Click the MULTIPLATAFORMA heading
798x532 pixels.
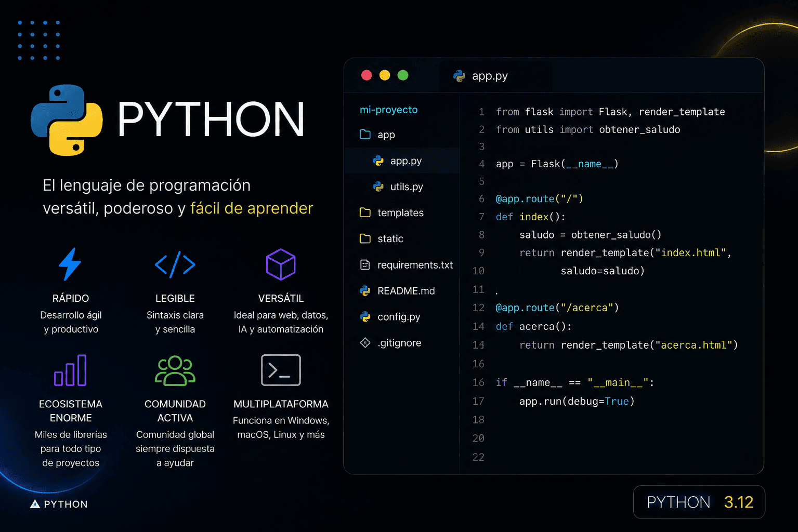point(281,404)
